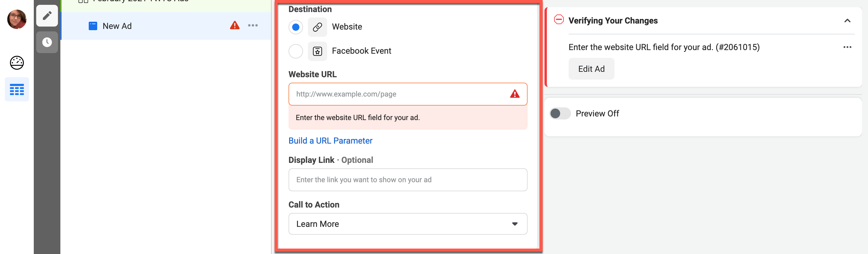
Task: Click the Website link chain icon
Action: tap(317, 27)
